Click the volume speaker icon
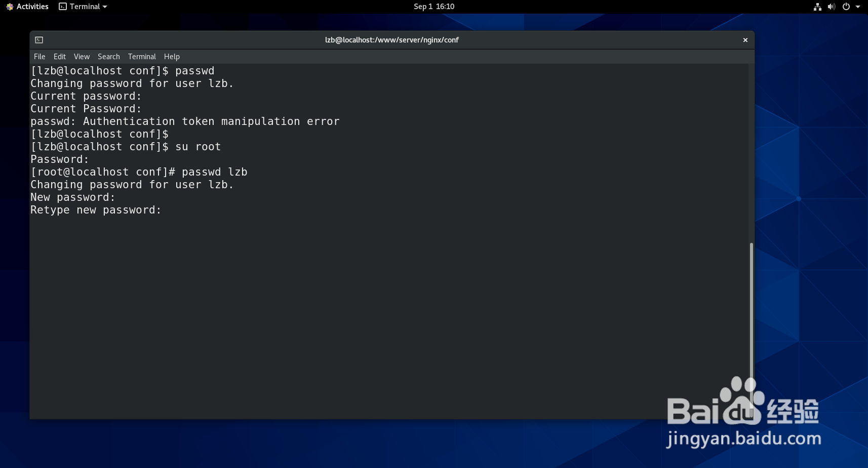 tap(832, 7)
